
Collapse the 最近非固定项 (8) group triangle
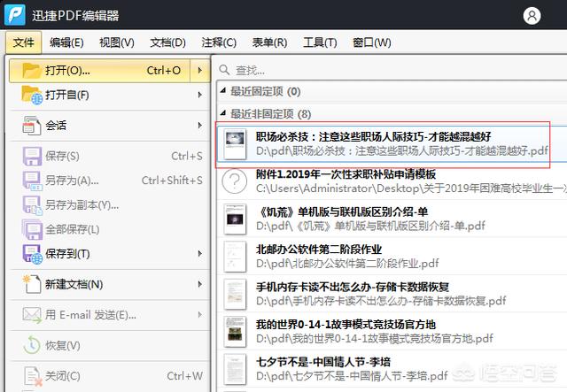point(223,113)
